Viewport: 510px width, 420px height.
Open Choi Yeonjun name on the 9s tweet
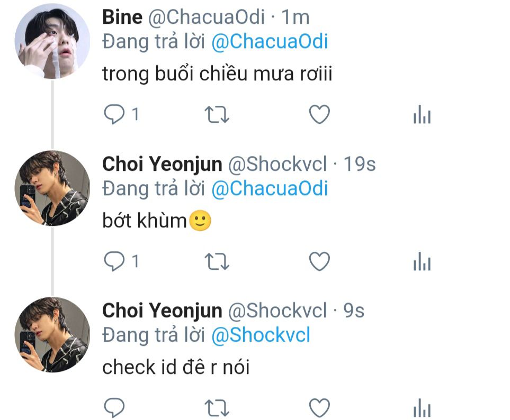click(162, 311)
